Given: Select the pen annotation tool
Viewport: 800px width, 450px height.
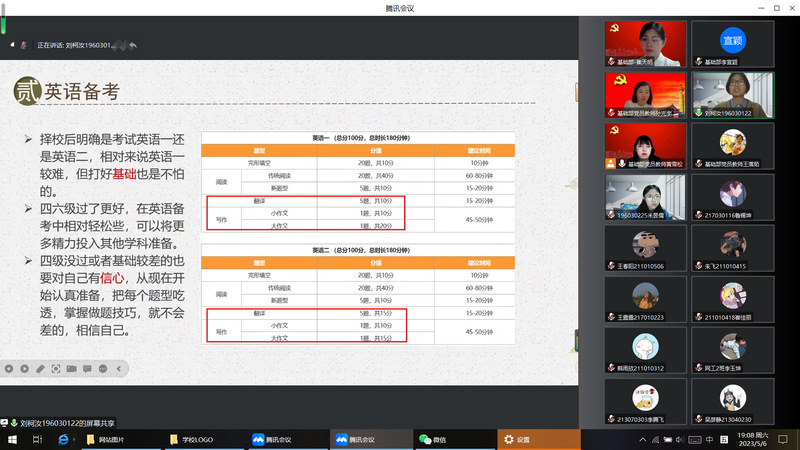Looking at the screenshot, I should (39, 368).
